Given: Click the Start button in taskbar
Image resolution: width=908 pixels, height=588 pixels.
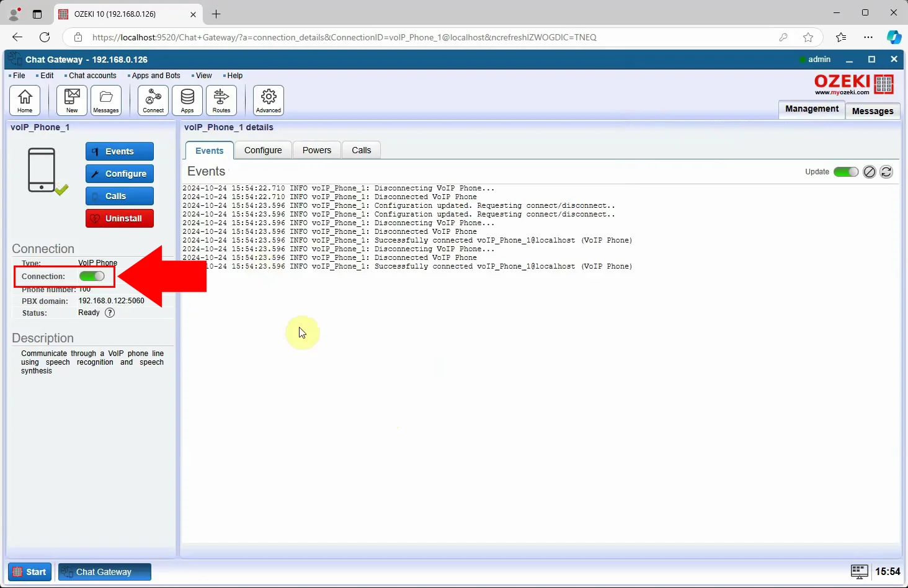Looking at the screenshot, I should point(30,572).
